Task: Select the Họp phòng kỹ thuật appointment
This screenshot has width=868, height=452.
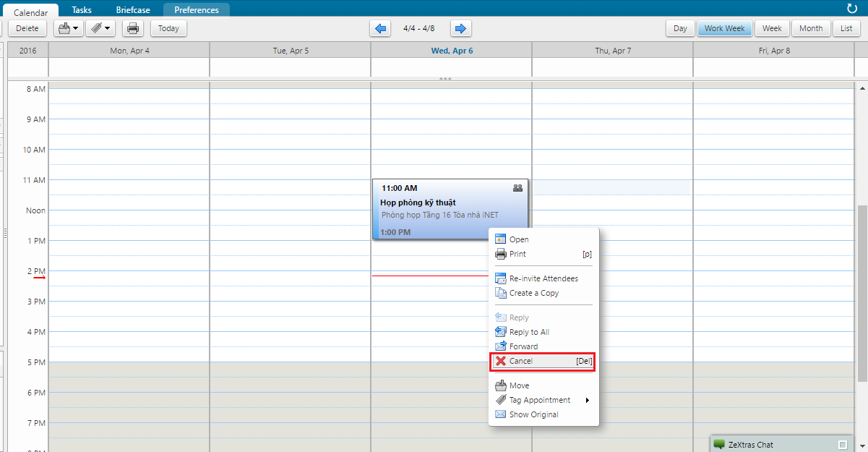Action: tap(450, 209)
